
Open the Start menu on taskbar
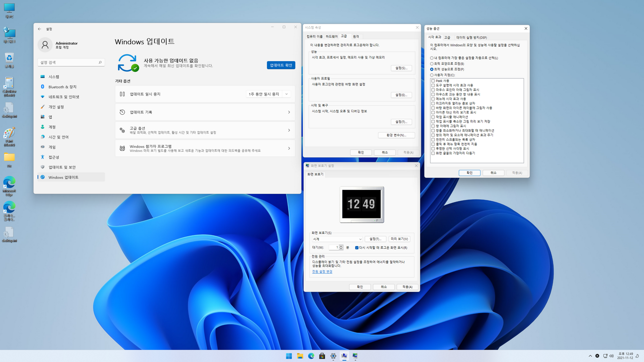pos(289,356)
